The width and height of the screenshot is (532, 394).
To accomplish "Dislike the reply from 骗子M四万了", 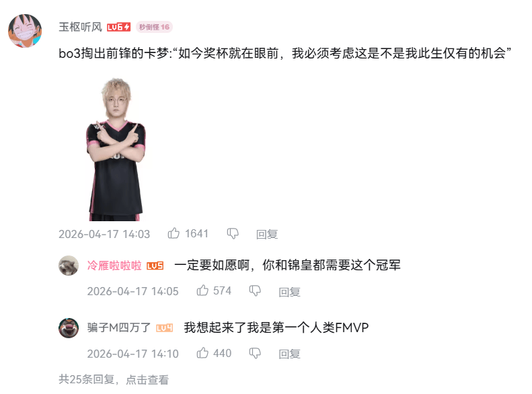I will [x=255, y=353].
